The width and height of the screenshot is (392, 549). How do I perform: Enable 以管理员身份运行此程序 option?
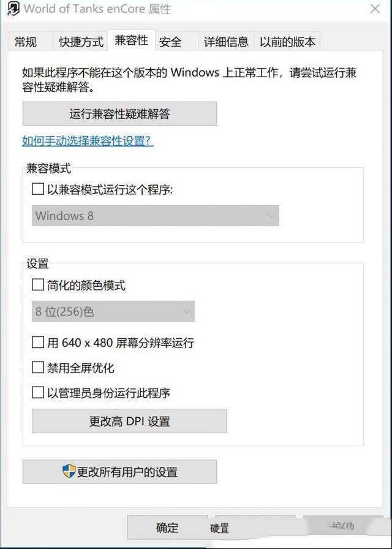point(38,393)
